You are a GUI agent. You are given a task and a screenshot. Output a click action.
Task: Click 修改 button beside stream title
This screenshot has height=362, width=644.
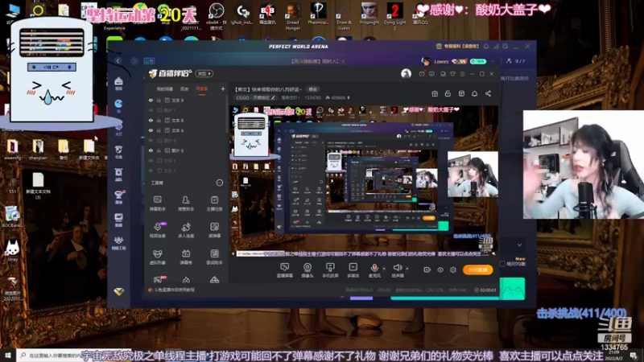(313, 89)
